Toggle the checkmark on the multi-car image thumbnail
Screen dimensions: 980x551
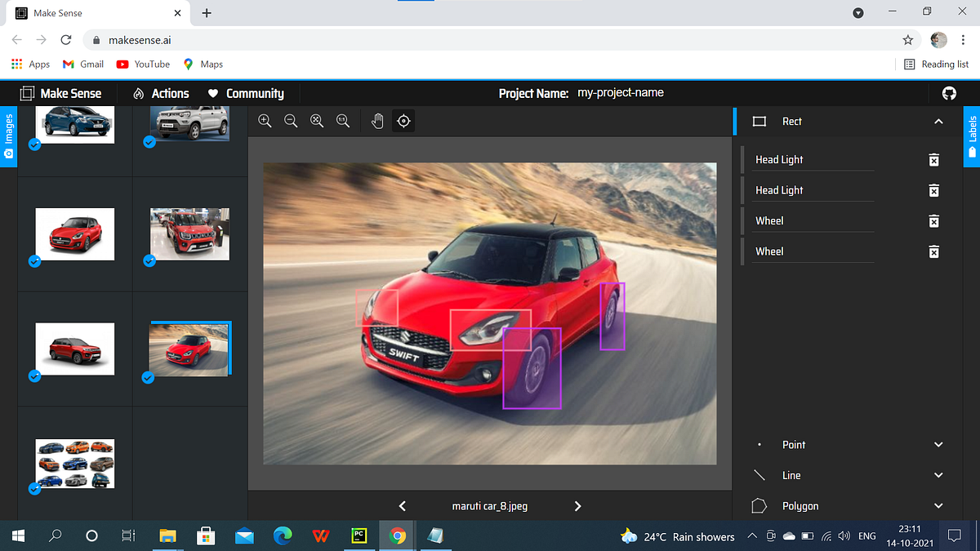point(34,488)
